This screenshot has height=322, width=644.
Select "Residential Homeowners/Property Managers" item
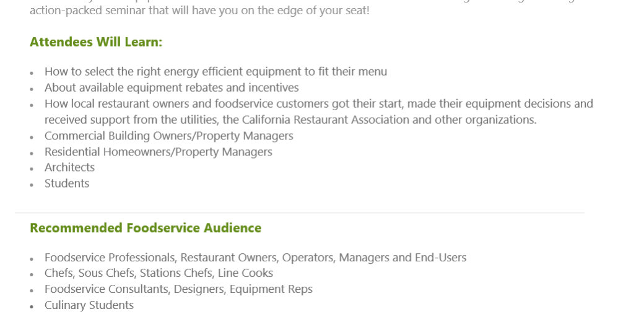[158, 152]
